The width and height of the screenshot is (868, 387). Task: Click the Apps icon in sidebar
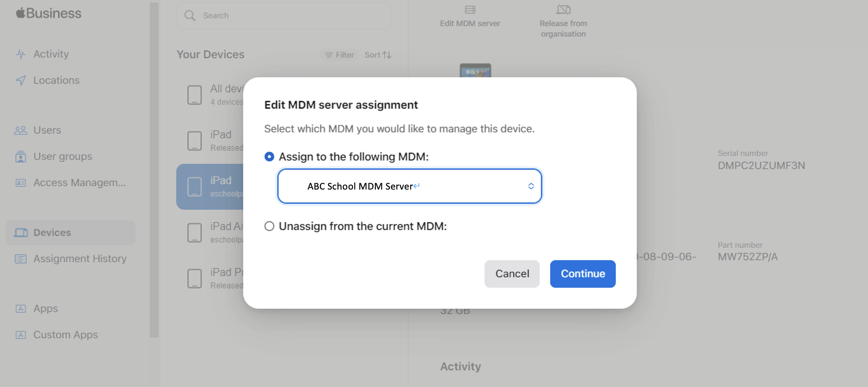pos(21,309)
